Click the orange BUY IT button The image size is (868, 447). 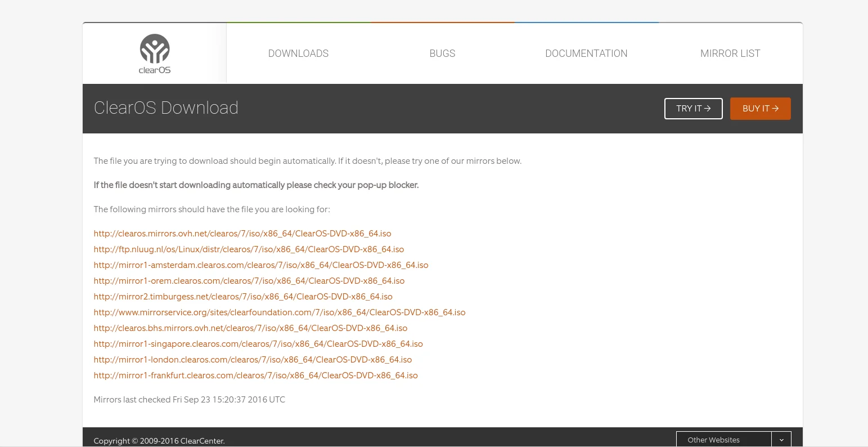coord(761,109)
